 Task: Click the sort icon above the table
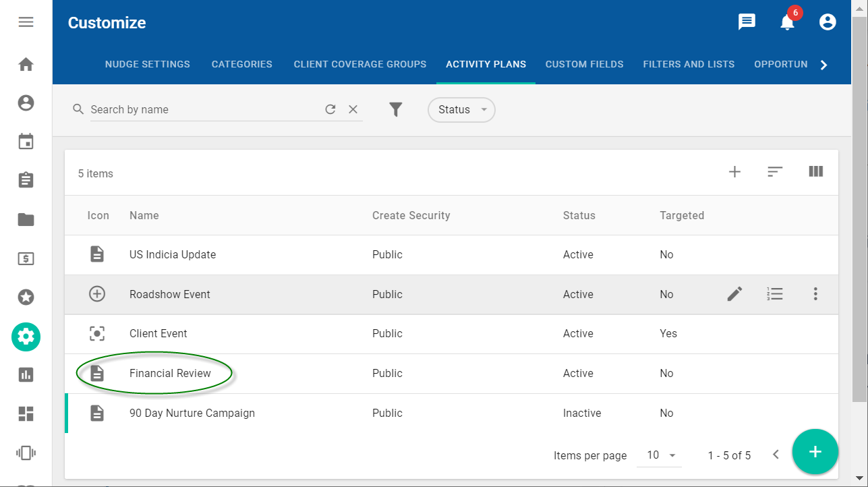775,172
